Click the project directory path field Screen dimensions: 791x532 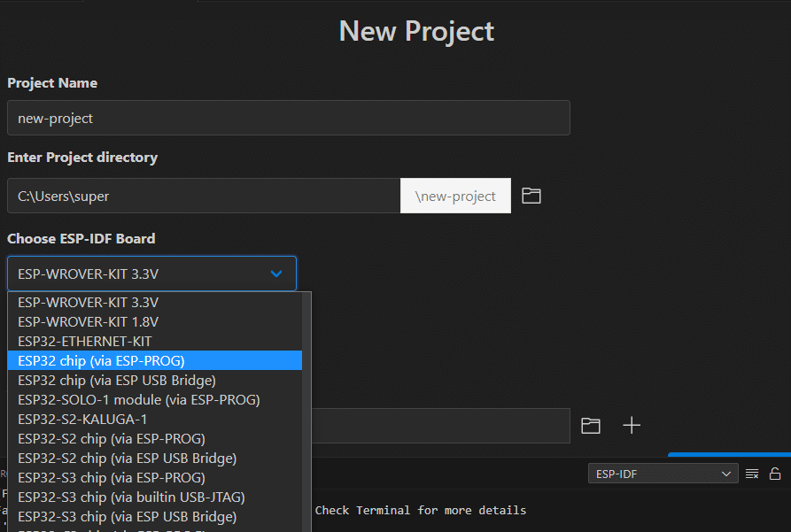pyautogui.click(x=204, y=196)
